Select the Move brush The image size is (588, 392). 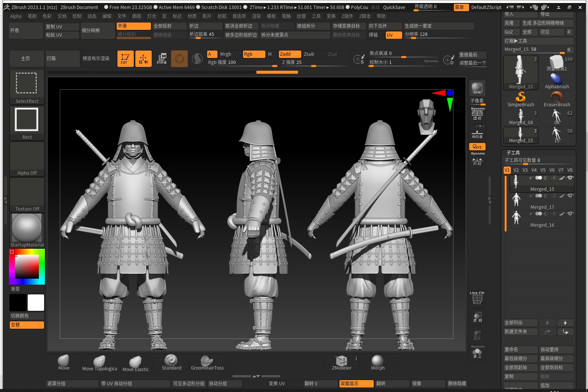[64, 363]
